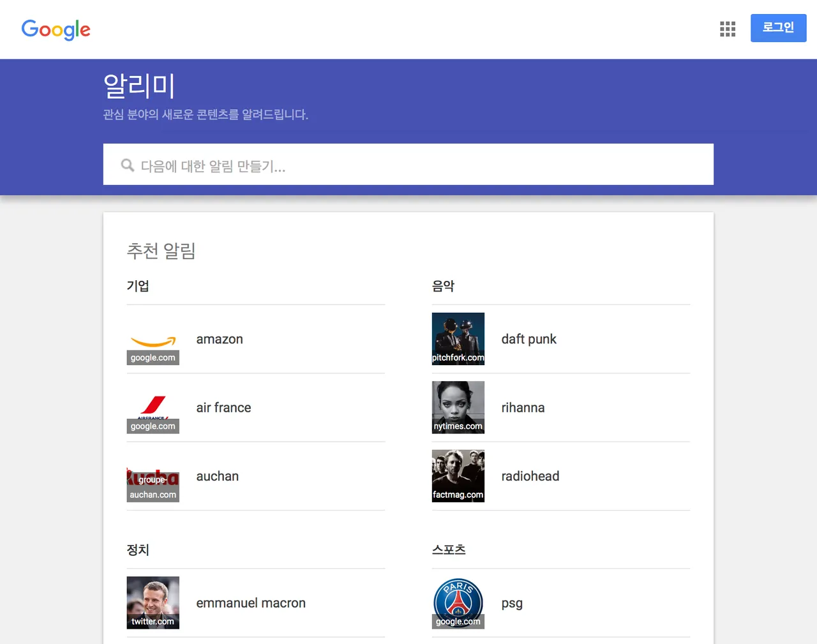Click the radiohead photo thumbnail
Screen dimensions: 817x644
click(458, 476)
